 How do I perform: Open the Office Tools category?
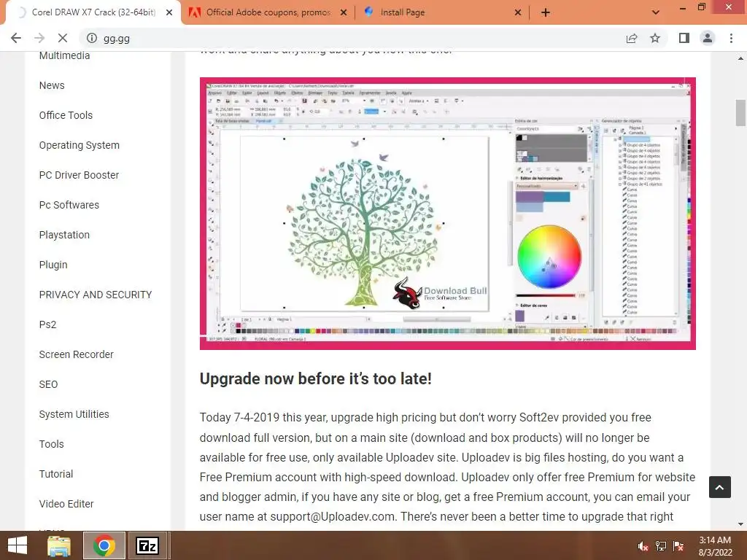click(66, 115)
